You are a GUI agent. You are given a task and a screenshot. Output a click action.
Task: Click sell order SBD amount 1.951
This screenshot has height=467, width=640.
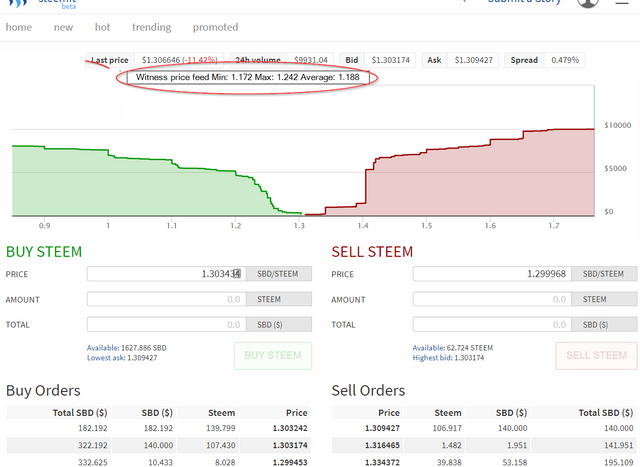click(517, 445)
